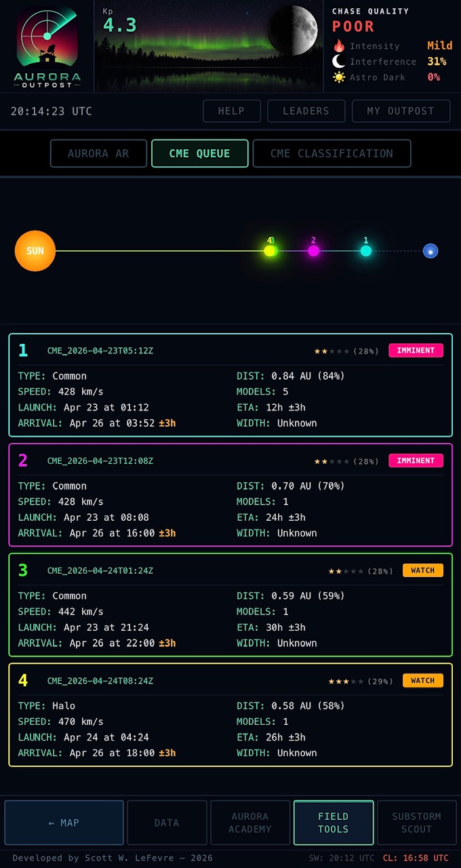Open the LEADERS board

(306, 111)
